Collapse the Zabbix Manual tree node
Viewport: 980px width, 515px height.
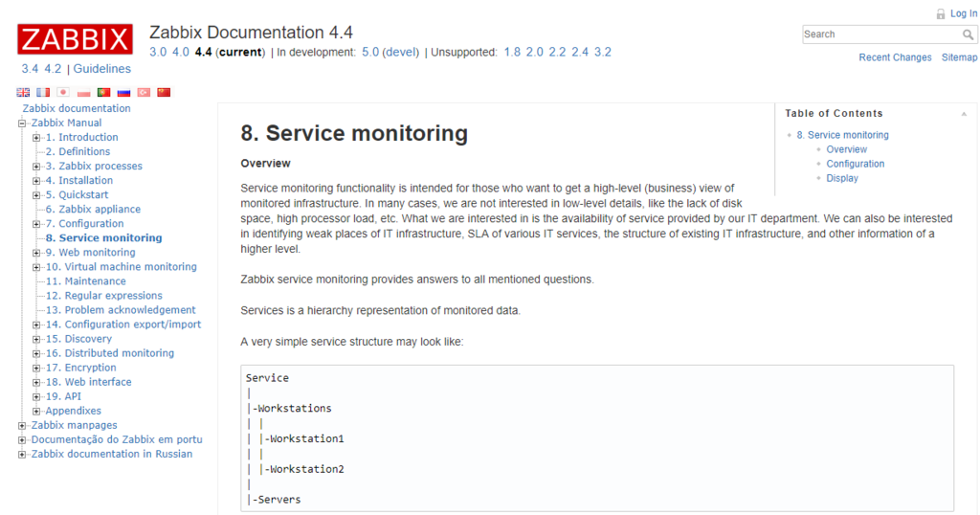(x=22, y=123)
